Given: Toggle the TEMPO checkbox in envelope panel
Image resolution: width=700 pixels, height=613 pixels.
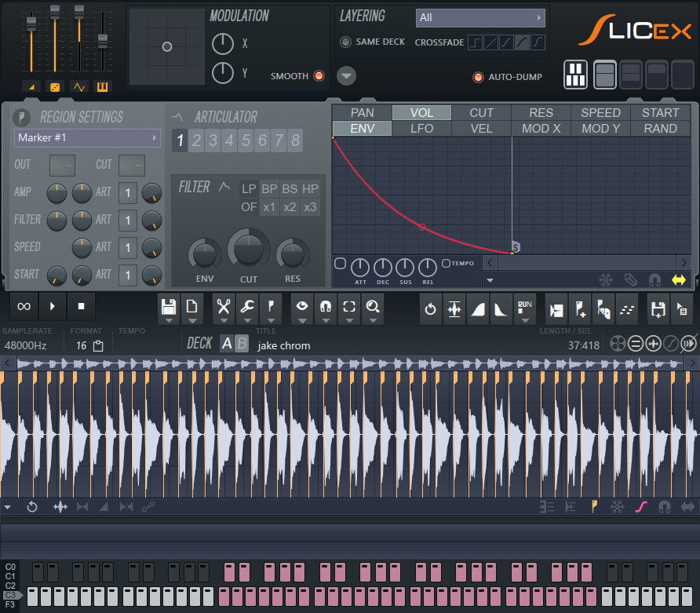Looking at the screenshot, I should click(445, 263).
